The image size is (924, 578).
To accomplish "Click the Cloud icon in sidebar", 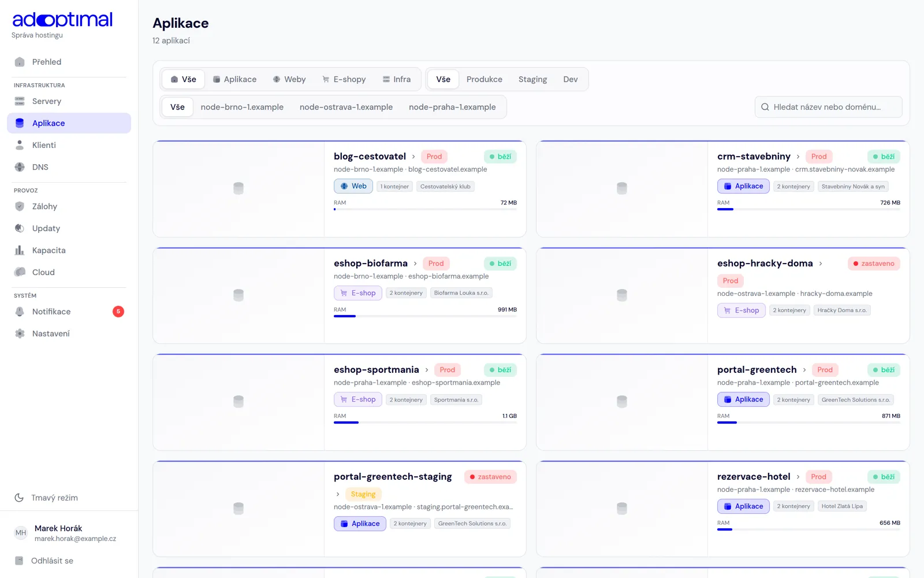I will click(x=20, y=272).
